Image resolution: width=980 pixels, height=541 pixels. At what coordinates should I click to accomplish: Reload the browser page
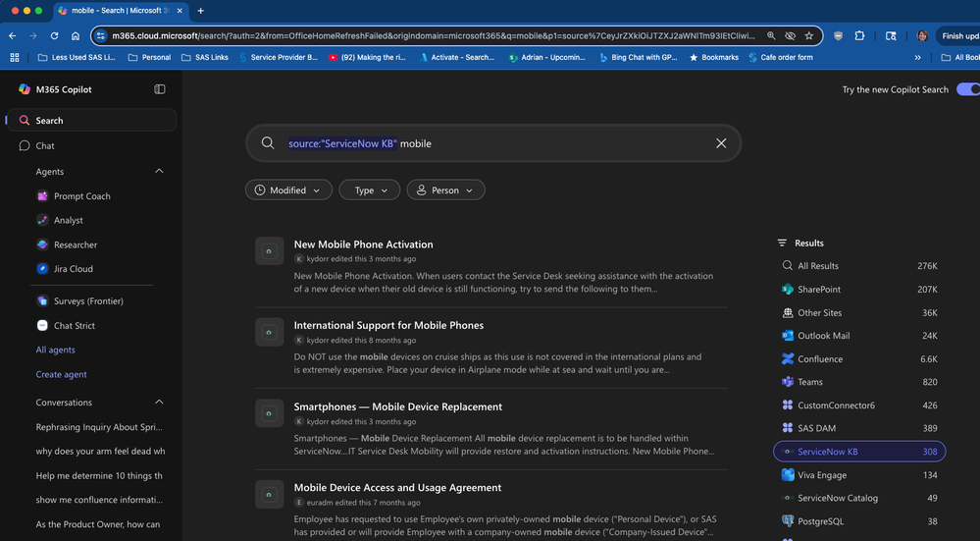coord(54,36)
